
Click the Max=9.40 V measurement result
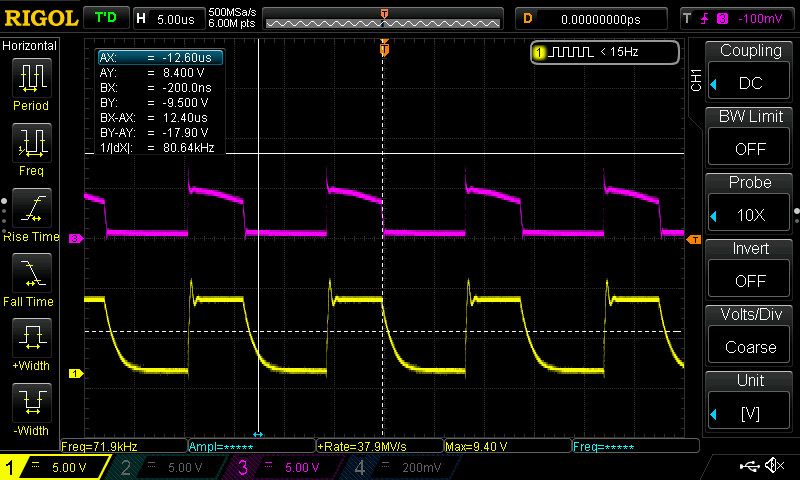click(508, 446)
